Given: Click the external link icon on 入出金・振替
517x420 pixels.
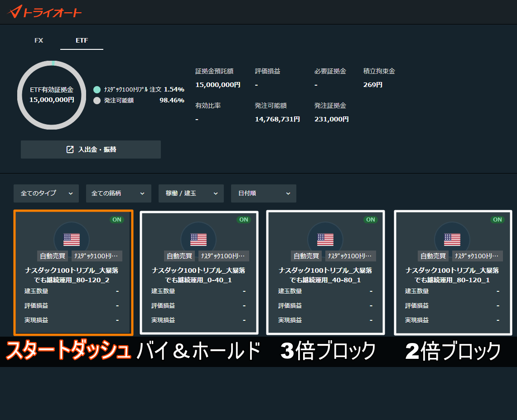Looking at the screenshot, I should (70, 150).
